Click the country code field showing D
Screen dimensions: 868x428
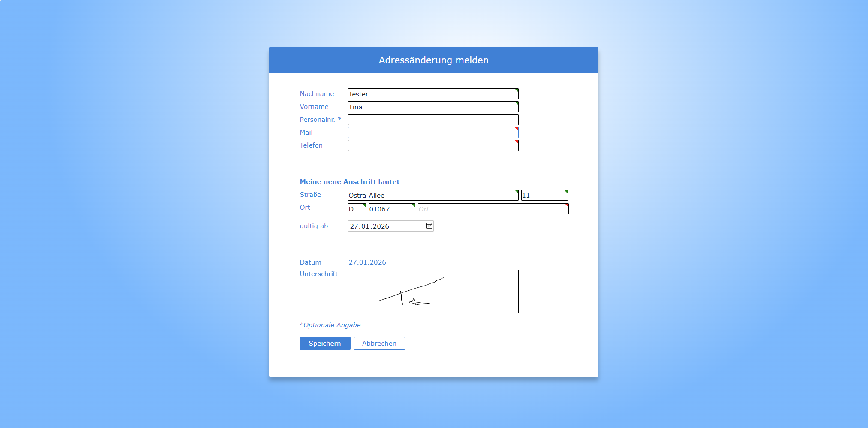357,209
